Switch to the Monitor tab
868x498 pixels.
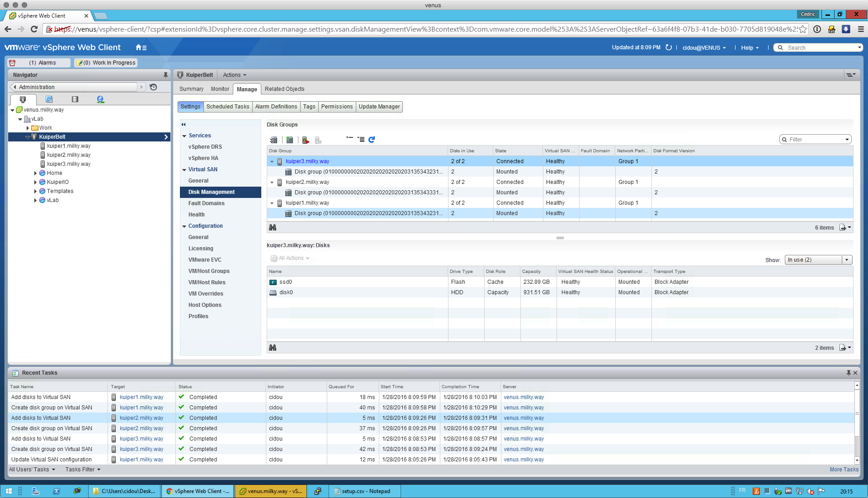pos(220,89)
